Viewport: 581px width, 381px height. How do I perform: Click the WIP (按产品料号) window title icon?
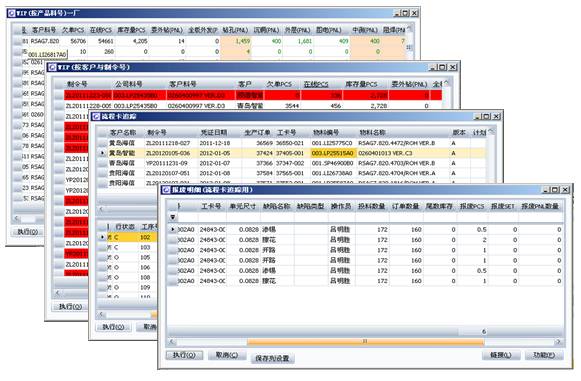(11, 13)
